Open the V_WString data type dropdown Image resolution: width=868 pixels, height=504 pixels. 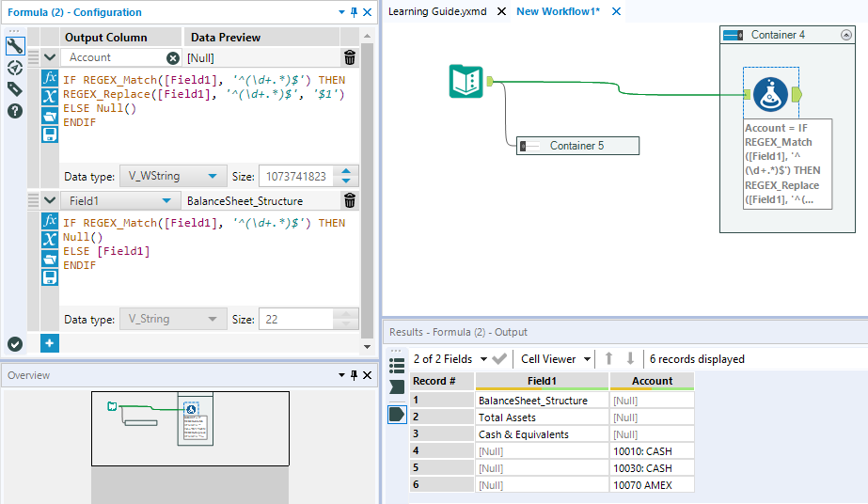[x=213, y=176]
